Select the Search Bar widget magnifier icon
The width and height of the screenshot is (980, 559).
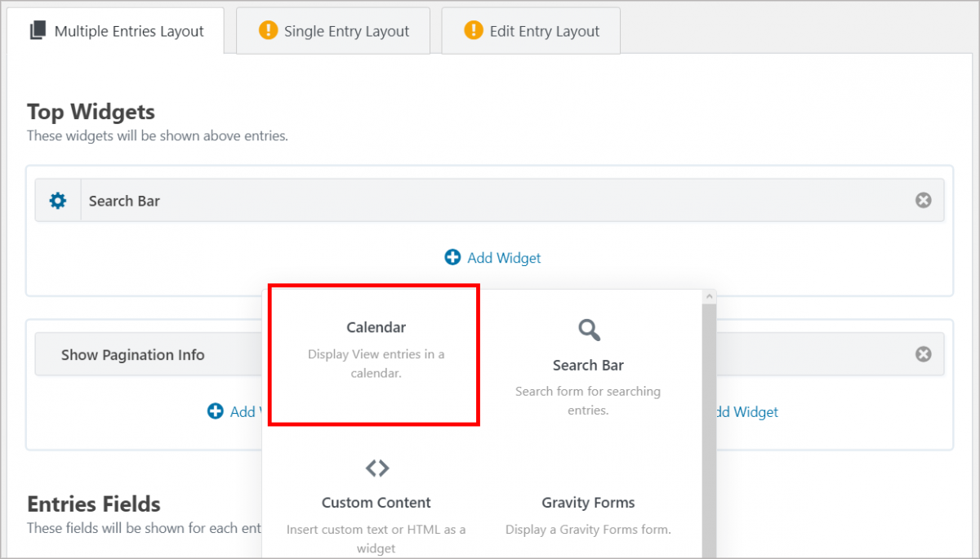click(x=588, y=330)
